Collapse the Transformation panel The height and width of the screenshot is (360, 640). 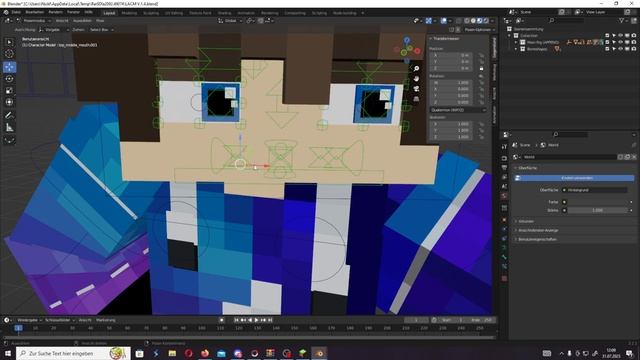pyautogui.click(x=445, y=39)
